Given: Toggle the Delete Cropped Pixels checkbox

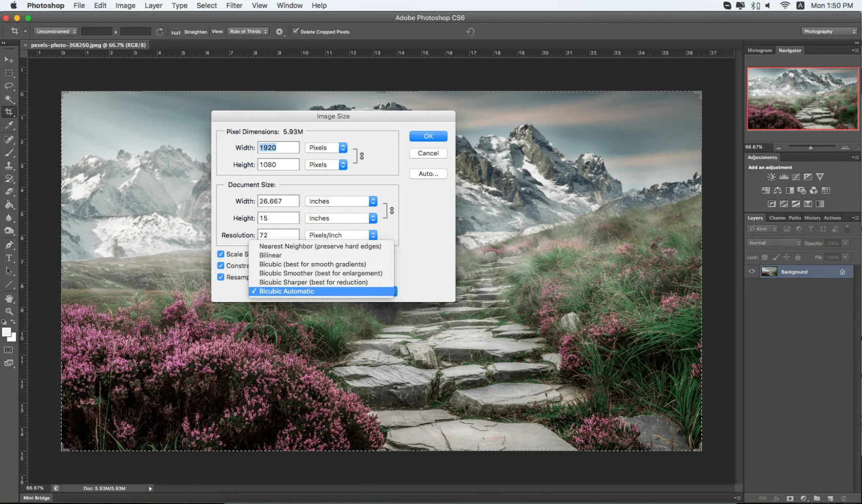Looking at the screenshot, I should coord(296,31).
